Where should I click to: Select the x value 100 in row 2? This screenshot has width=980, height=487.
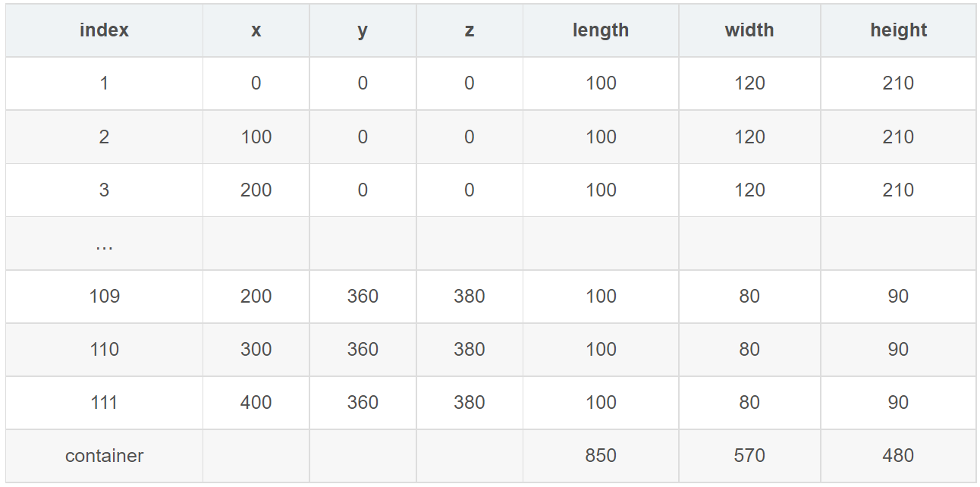[x=256, y=137]
